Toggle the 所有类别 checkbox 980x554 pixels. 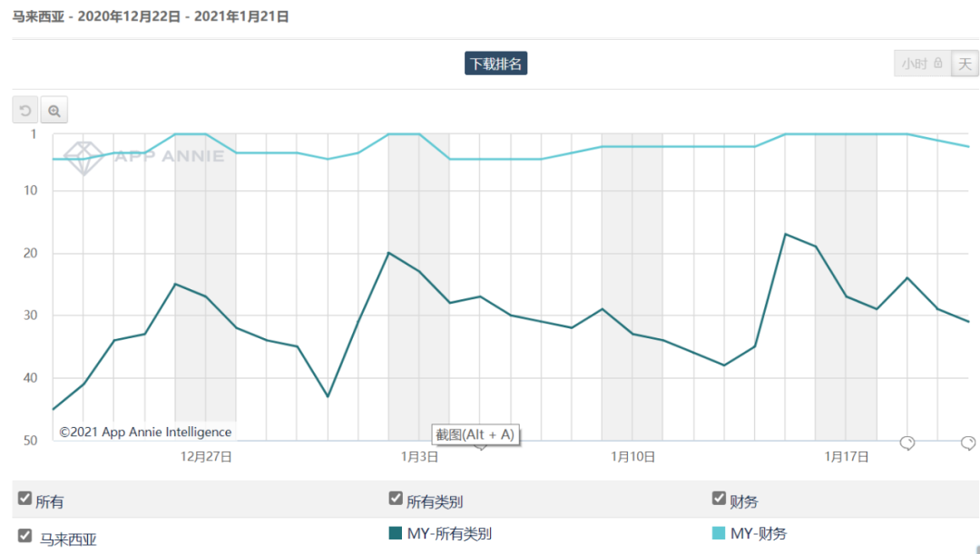click(x=396, y=498)
